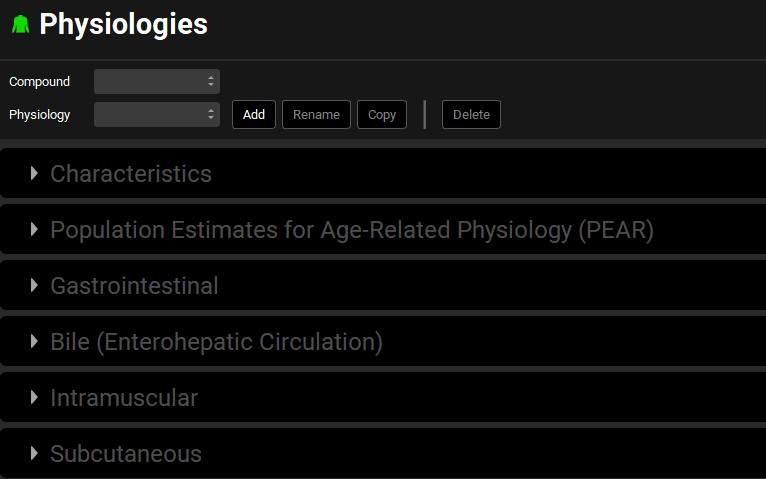This screenshot has height=479, width=766.
Task: Click the triangle icon beside Intramuscular
Action: (x=35, y=398)
